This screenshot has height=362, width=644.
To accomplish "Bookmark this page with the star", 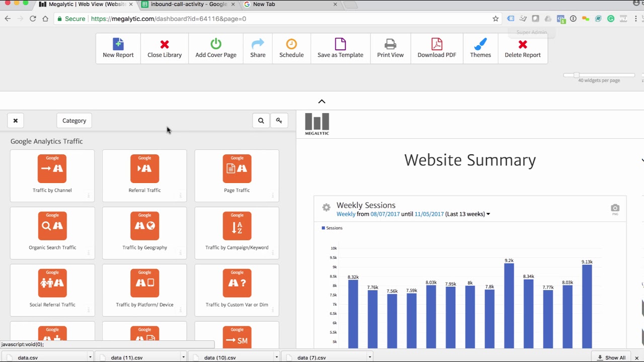I will [496, 19].
